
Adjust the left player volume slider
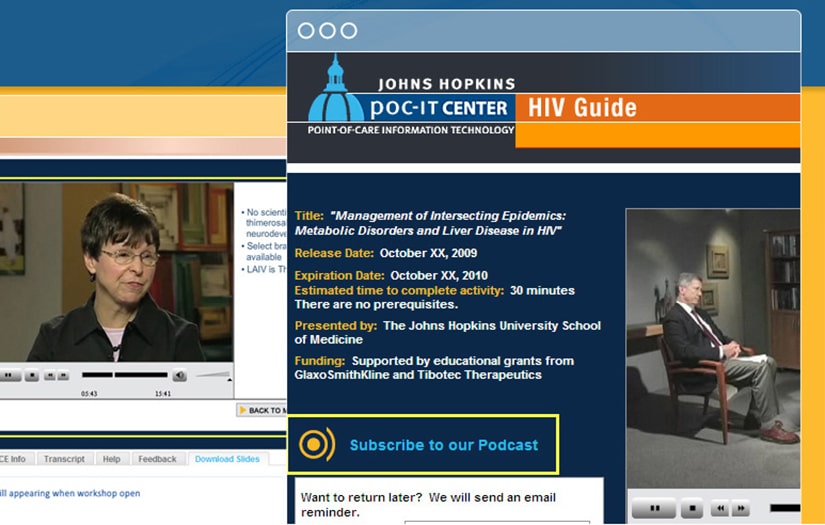pyautogui.click(x=213, y=375)
